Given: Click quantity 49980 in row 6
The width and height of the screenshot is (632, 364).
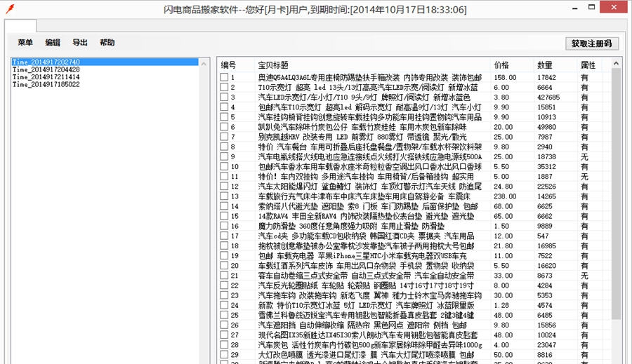Looking at the screenshot, I should click(x=546, y=127).
